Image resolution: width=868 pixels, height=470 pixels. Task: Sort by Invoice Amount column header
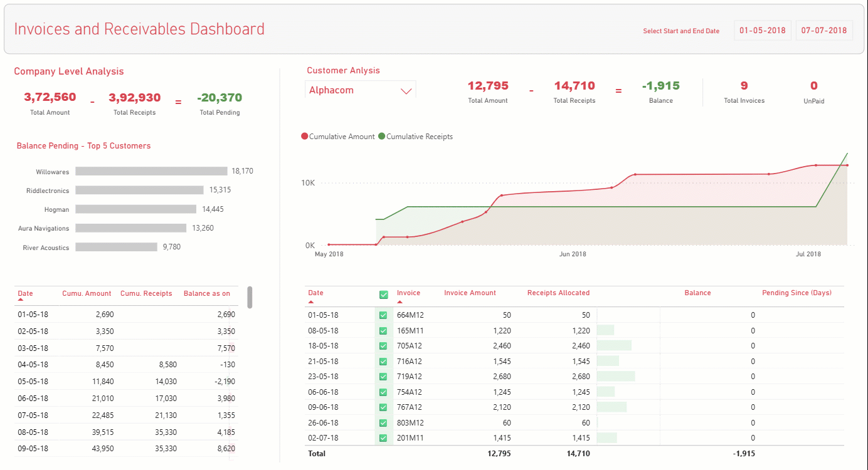[470, 293]
